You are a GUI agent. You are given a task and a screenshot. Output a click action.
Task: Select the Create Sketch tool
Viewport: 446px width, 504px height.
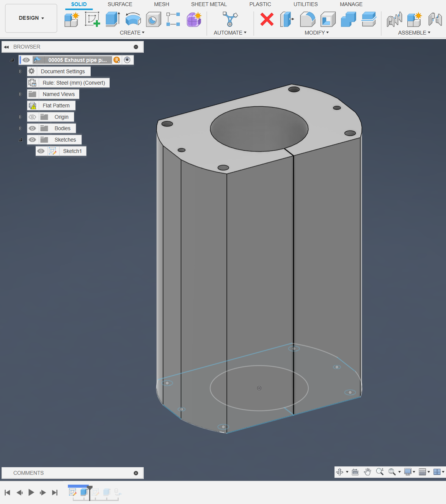(93, 19)
